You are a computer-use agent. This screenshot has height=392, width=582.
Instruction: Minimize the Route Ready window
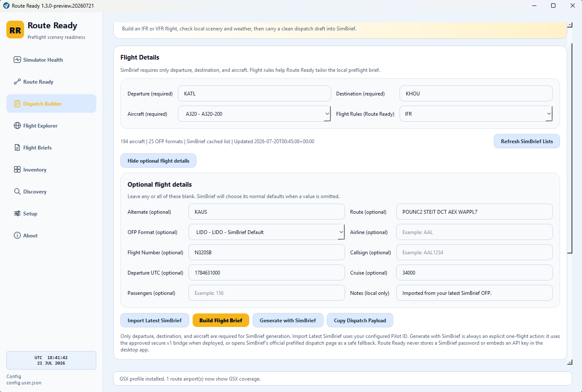(x=534, y=5)
